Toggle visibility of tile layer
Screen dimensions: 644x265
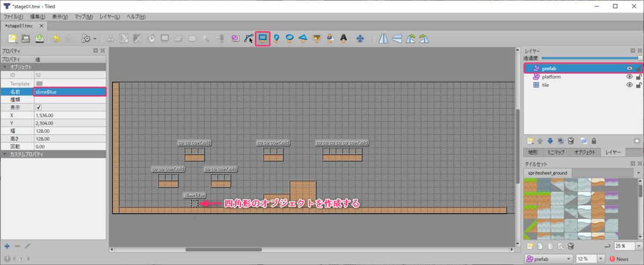click(x=630, y=85)
